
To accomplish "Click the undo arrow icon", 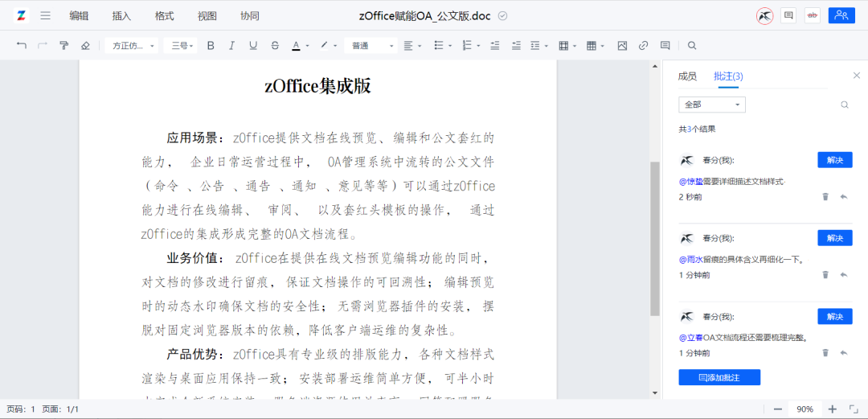I will tap(22, 46).
